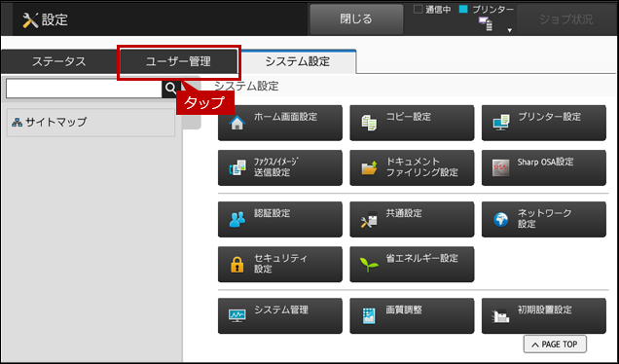The image size is (619, 364).
Task: Click the system management monitor icon
Action: click(237, 316)
